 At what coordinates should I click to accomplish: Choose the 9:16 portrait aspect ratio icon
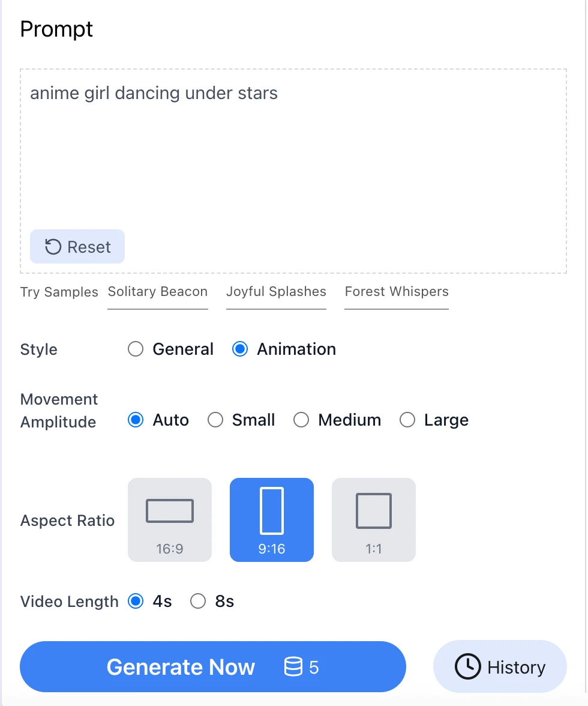click(272, 520)
